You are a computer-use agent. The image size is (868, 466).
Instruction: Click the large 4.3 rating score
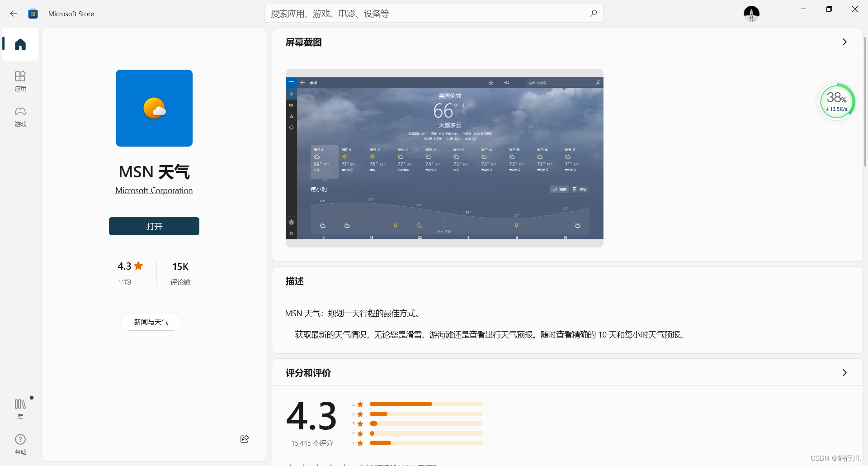[x=311, y=416]
